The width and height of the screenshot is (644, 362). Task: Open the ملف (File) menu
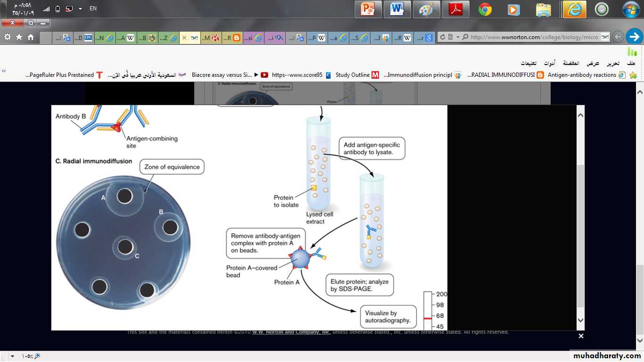(x=631, y=63)
